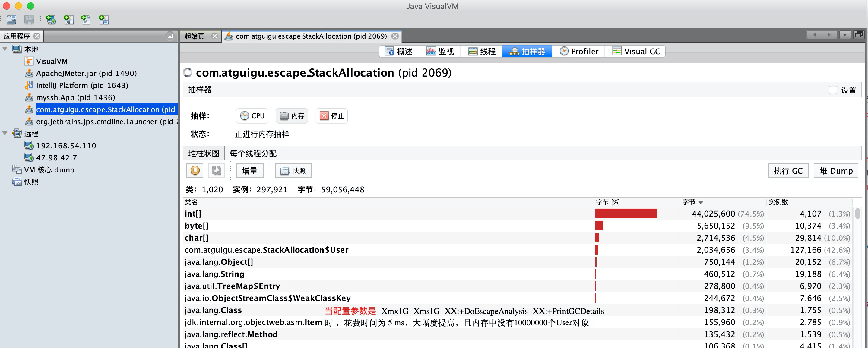Click the refresh results icon

[216, 170]
